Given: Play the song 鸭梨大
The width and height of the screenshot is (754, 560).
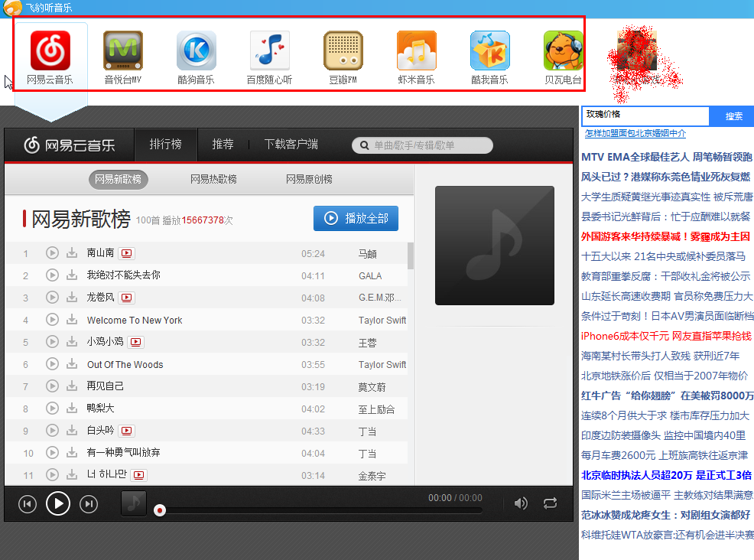Looking at the screenshot, I should point(52,408).
